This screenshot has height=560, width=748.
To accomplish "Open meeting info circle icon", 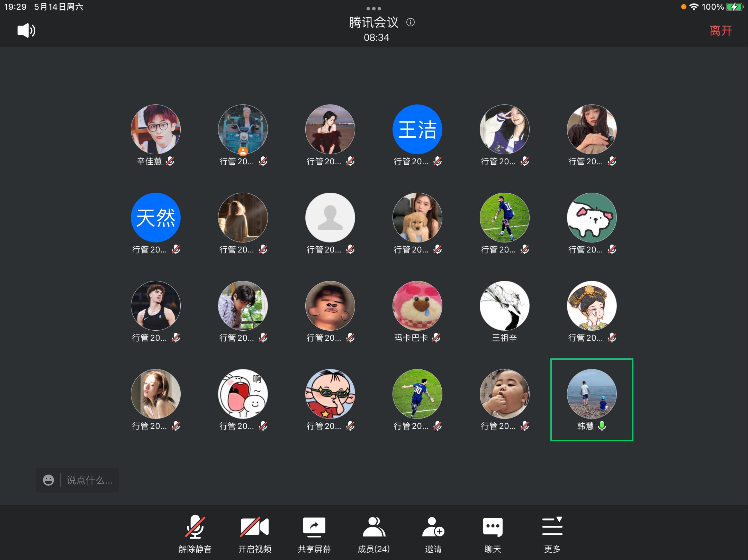I will pyautogui.click(x=411, y=22).
